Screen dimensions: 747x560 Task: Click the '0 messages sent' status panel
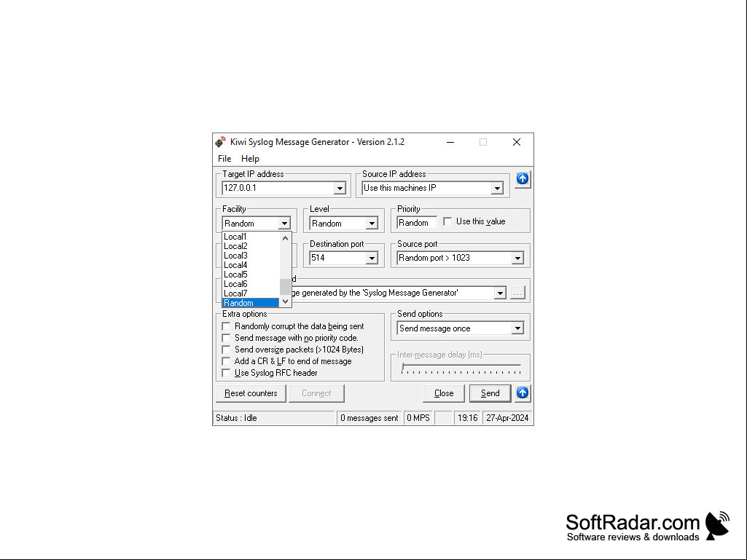[369, 418]
